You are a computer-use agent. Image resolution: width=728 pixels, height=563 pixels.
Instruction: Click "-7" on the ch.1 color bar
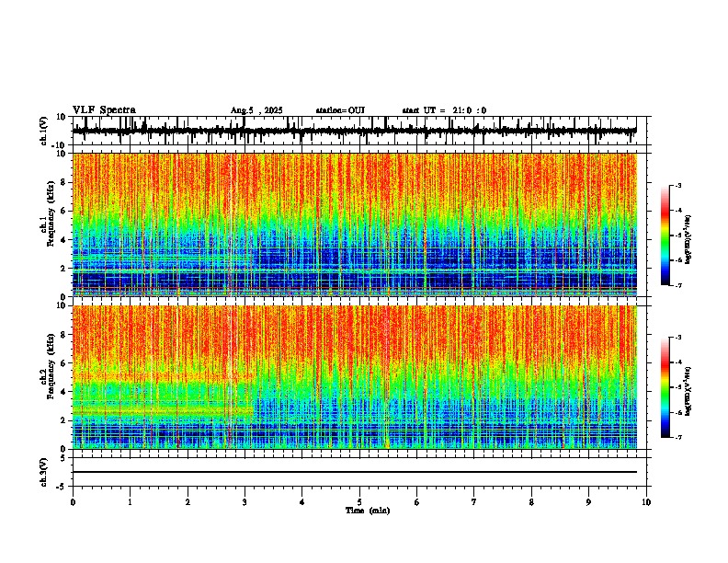(678, 285)
